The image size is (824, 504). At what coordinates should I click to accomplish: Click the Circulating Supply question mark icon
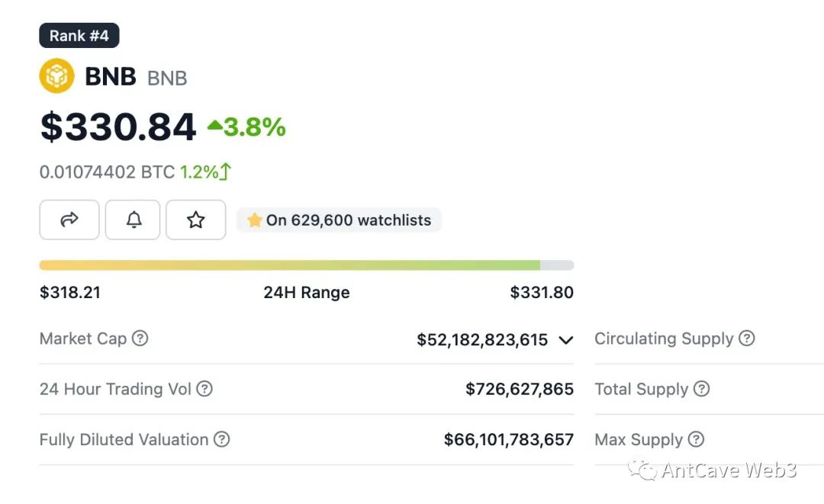tap(747, 339)
